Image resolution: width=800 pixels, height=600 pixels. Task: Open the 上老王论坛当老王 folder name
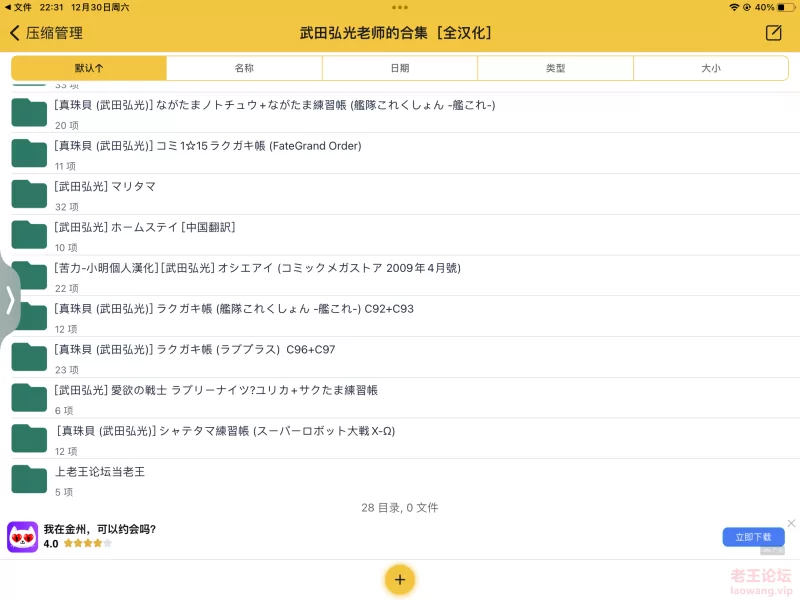click(x=100, y=472)
